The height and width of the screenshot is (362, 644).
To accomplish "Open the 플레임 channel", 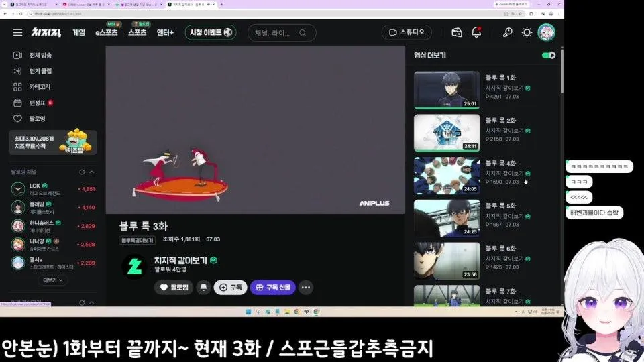I will (53, 208).
